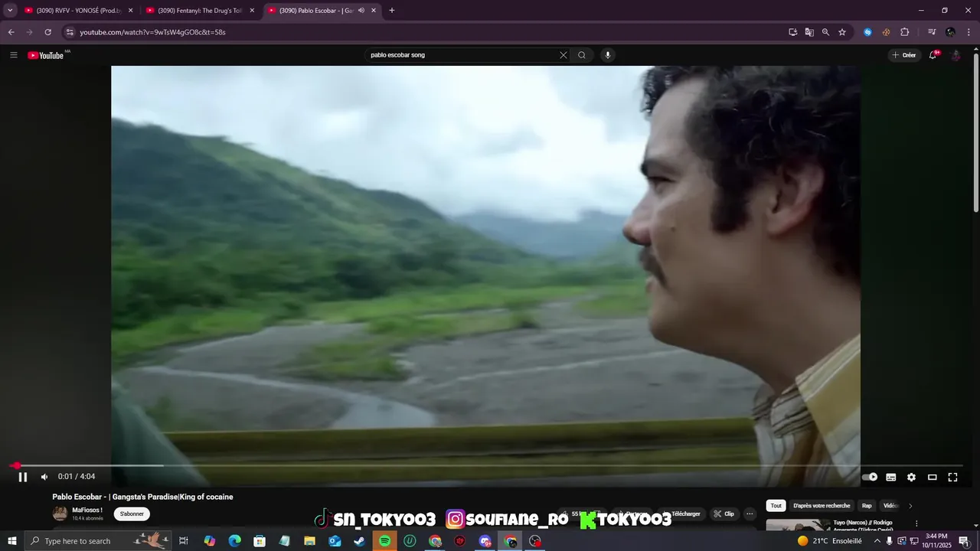Open YouTube notifications bell

[x=933, y=55]
